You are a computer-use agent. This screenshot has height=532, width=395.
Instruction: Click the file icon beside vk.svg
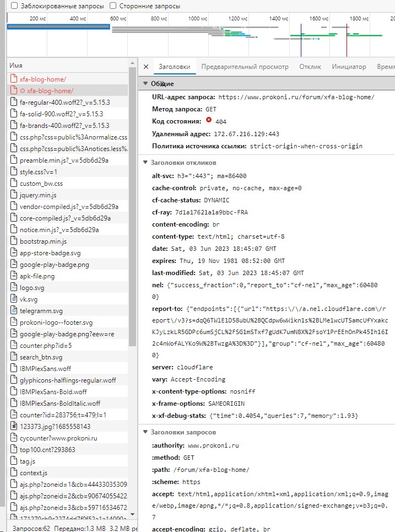click(x=14, y=299)
